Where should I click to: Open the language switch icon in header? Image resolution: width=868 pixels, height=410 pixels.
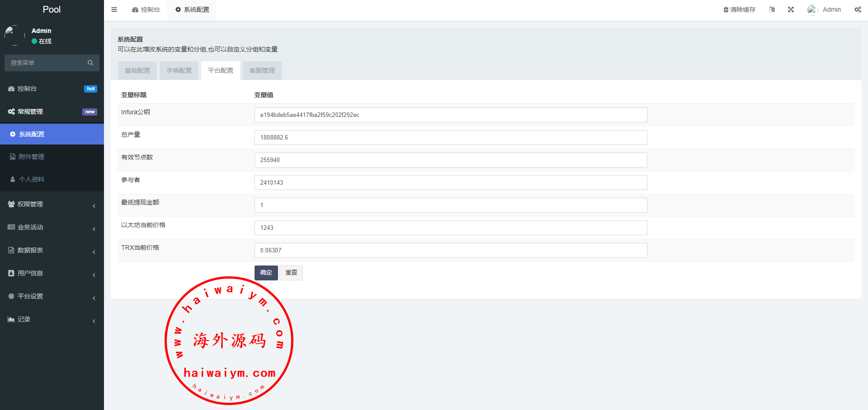(x=772, y=9)
